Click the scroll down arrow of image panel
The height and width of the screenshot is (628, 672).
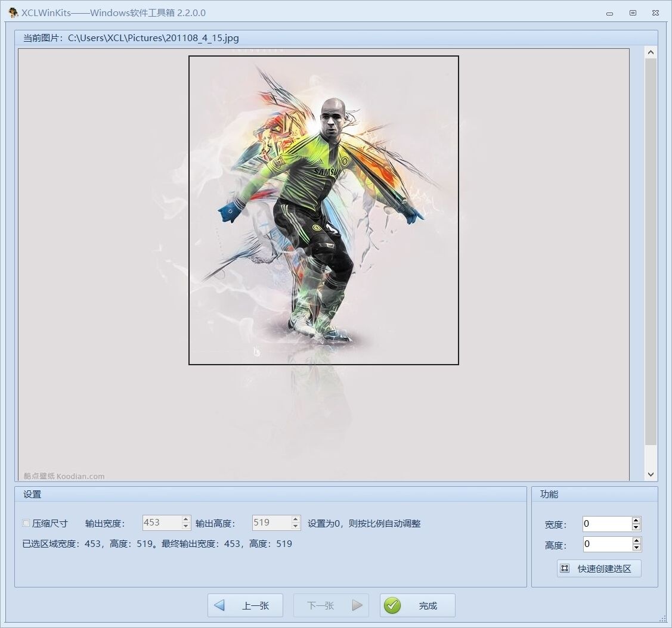click(x=651, y=475)
